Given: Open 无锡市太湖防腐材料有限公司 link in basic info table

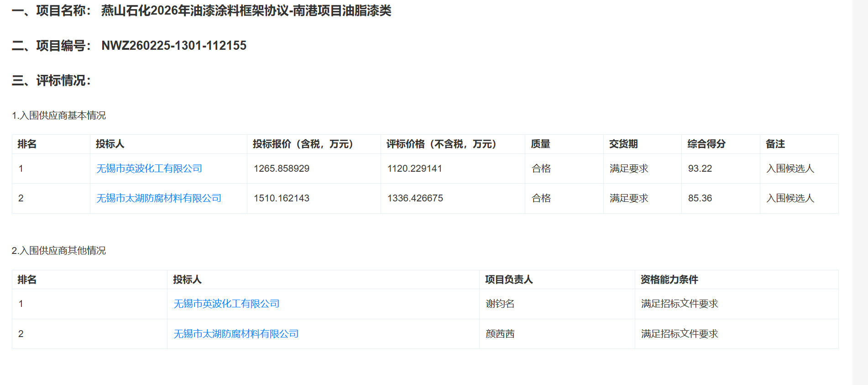Looking at the screenshot, I should click(159, 198).
